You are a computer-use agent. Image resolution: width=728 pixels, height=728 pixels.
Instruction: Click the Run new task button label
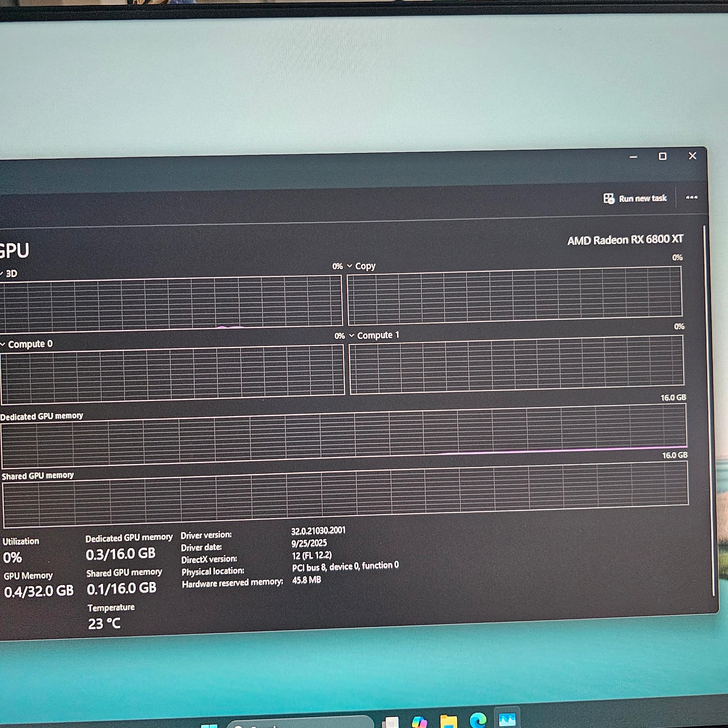pyautogui.click(x=642, y=199)
